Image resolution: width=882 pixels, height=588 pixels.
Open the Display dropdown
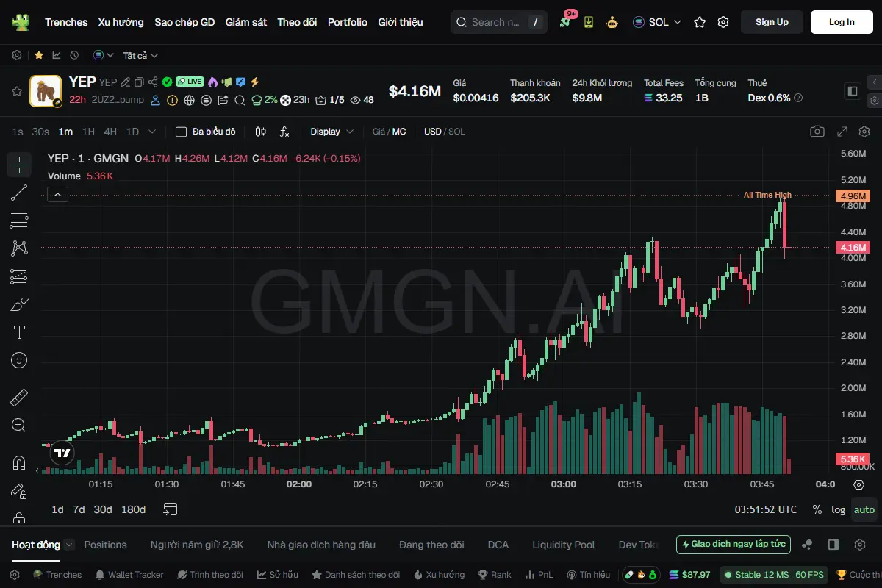tap(332, 132)
